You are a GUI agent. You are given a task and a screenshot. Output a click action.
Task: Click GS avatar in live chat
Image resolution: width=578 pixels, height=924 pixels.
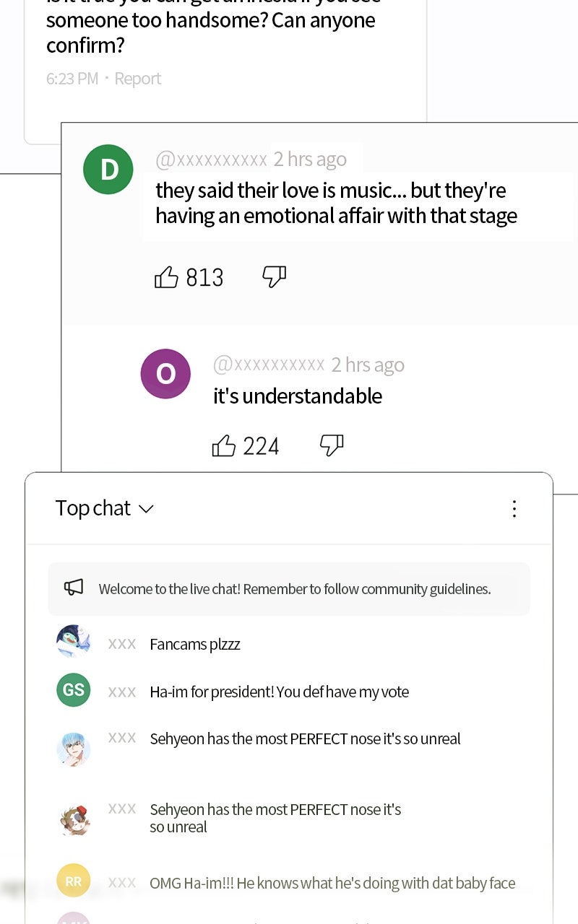[74, 690]
